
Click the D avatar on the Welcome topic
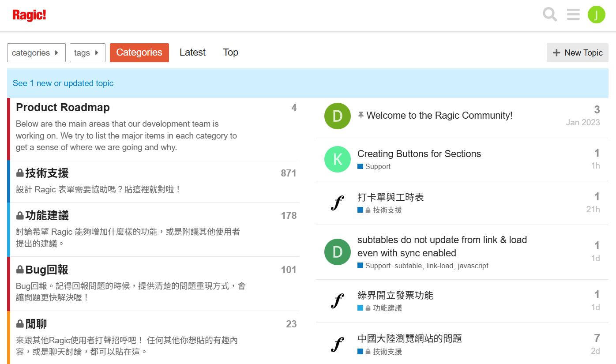(338, 116)
